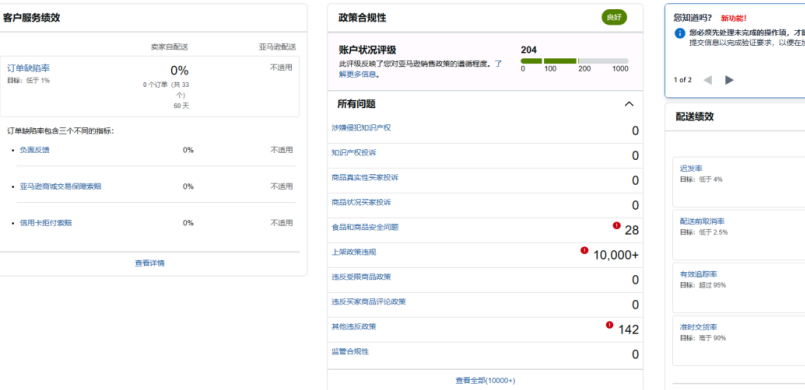805x390 pixels.
Task: Click the 账户状况评级 heading
Action: 367,50
